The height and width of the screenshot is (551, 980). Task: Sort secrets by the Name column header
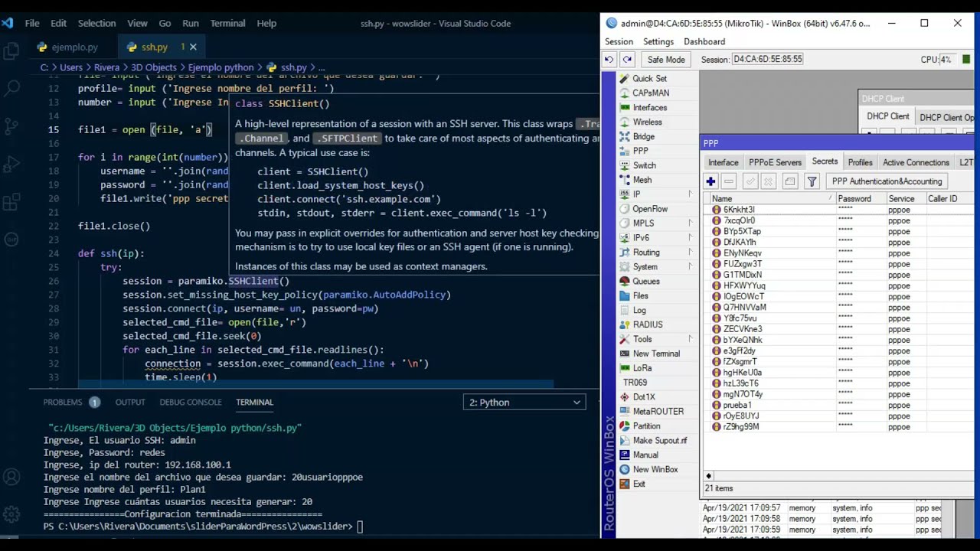coord(772,199)
